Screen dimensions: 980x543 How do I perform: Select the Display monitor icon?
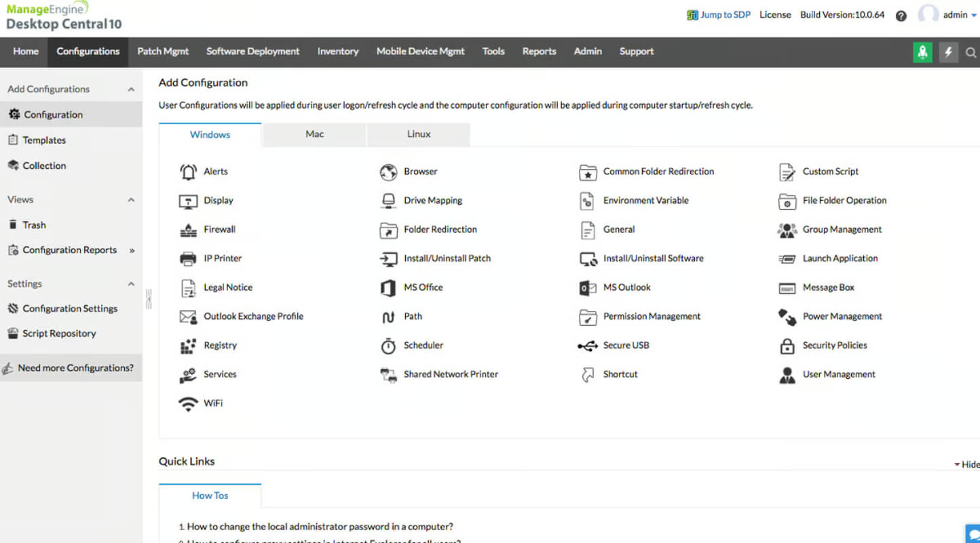point(188,201)
